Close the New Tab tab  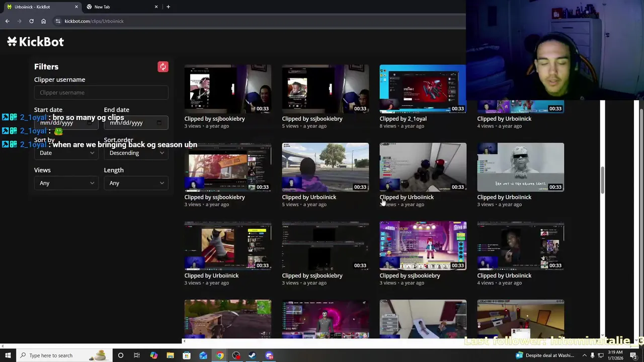tap(156, 7)
